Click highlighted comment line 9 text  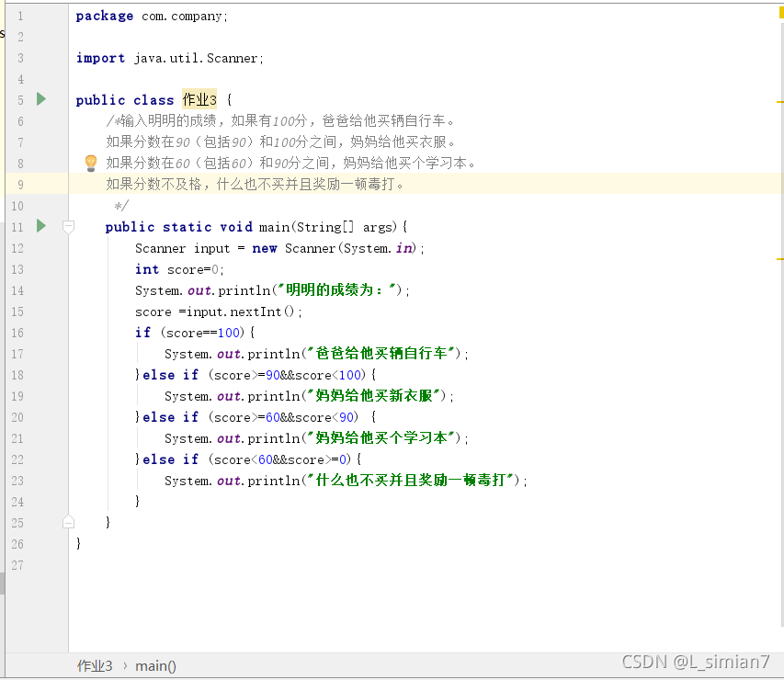coord(255,184)
